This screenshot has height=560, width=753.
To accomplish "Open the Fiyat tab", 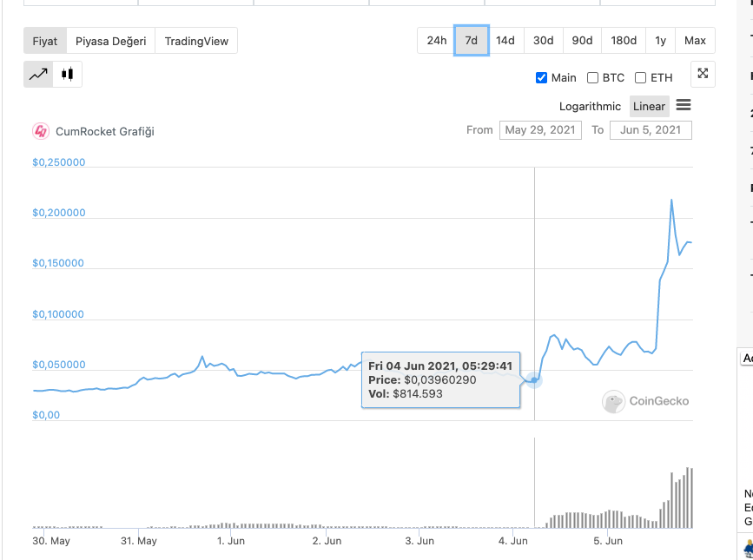I will tap(45, 41).
